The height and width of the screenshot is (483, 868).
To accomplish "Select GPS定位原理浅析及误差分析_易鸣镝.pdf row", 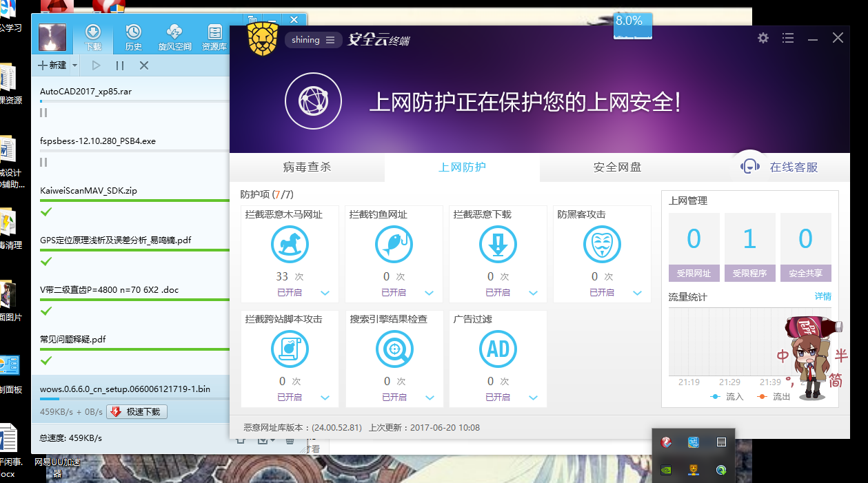I will click(x=131, y=249).
